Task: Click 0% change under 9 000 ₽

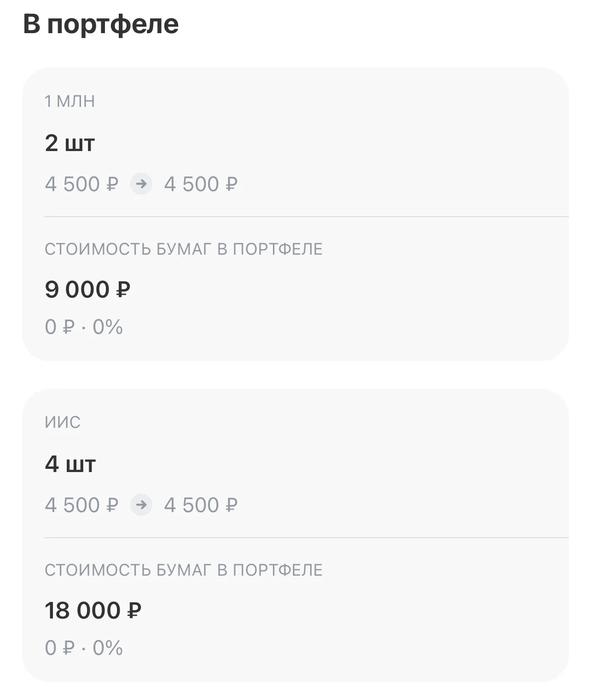Action: click(108, 327)
